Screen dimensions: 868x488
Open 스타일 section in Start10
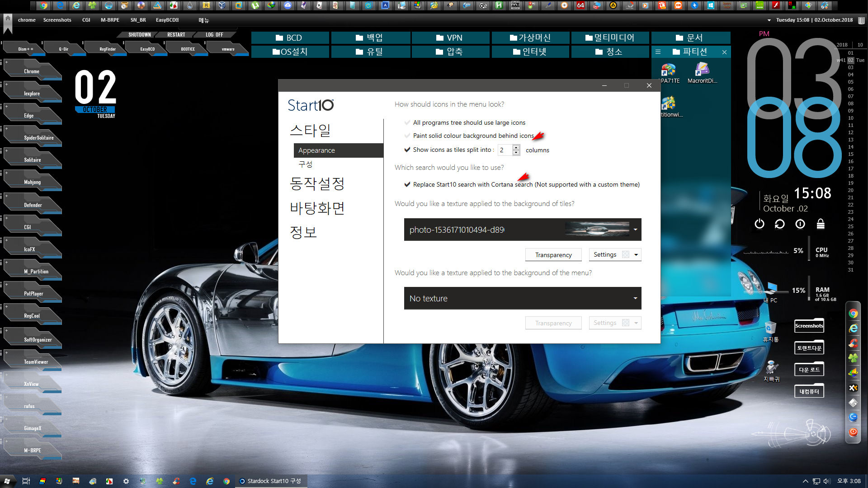point(310,131)
